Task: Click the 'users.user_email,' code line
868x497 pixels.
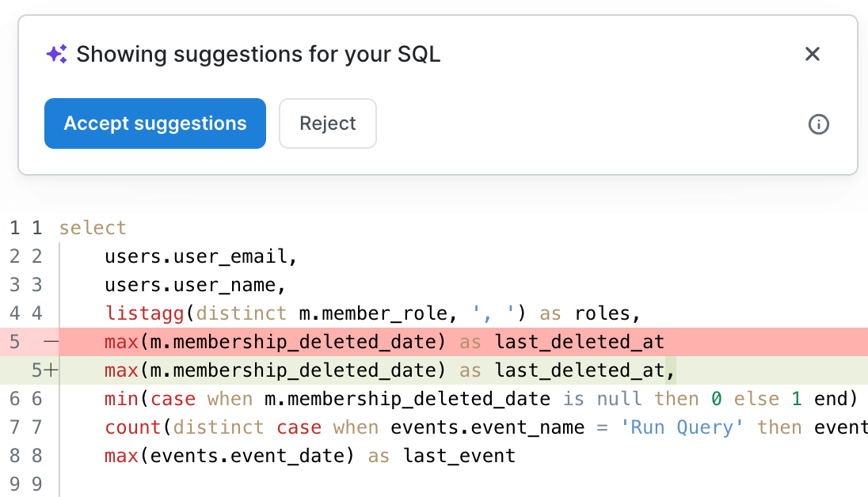Action: (201, 256)
